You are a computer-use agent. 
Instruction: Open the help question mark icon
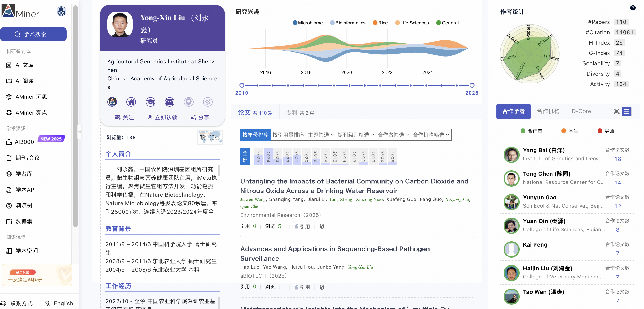(x=633, y=8)
